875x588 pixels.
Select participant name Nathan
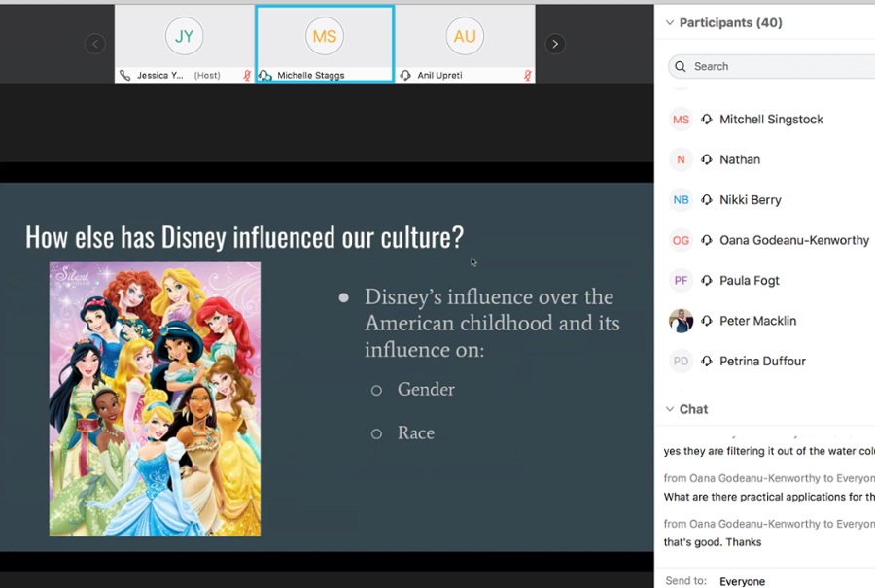click(740, 159)
